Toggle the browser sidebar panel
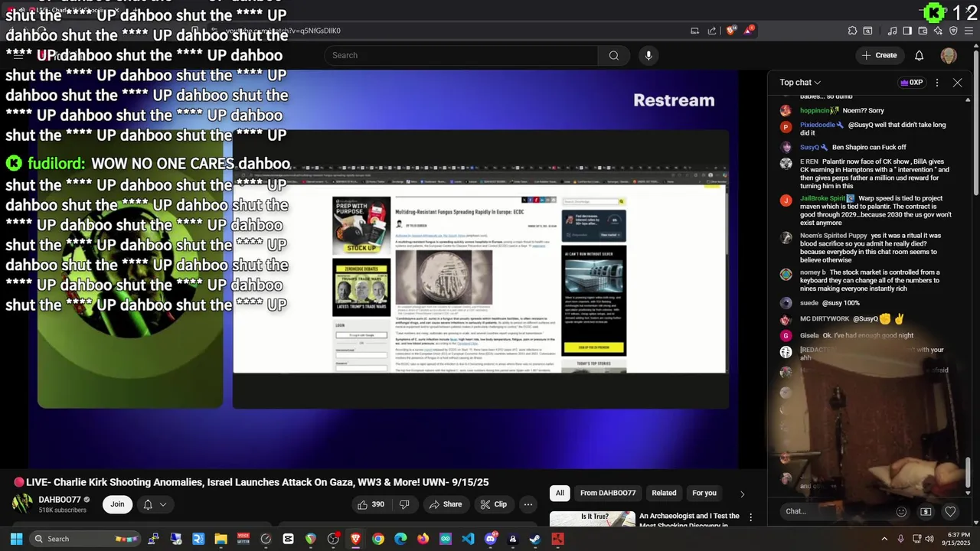The image size is (980, 551). (x=907, y=31)
